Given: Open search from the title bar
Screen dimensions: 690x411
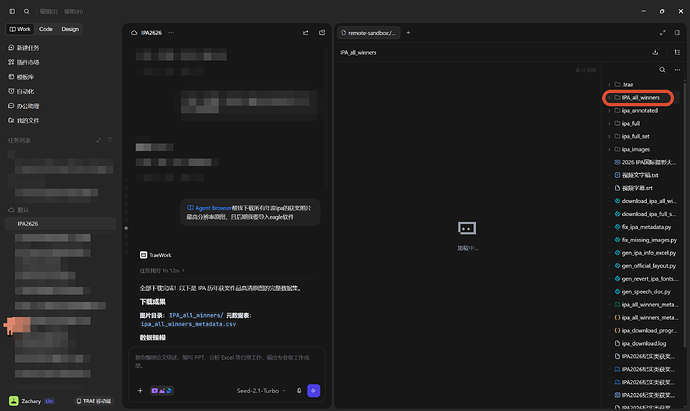Looking at the screenshot, I should (x=26, y=11).
